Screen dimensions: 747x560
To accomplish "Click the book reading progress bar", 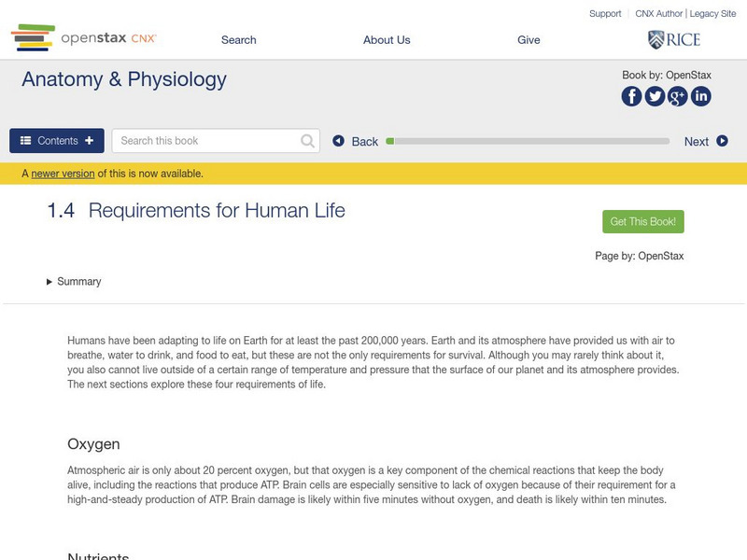I will (528, 141).
